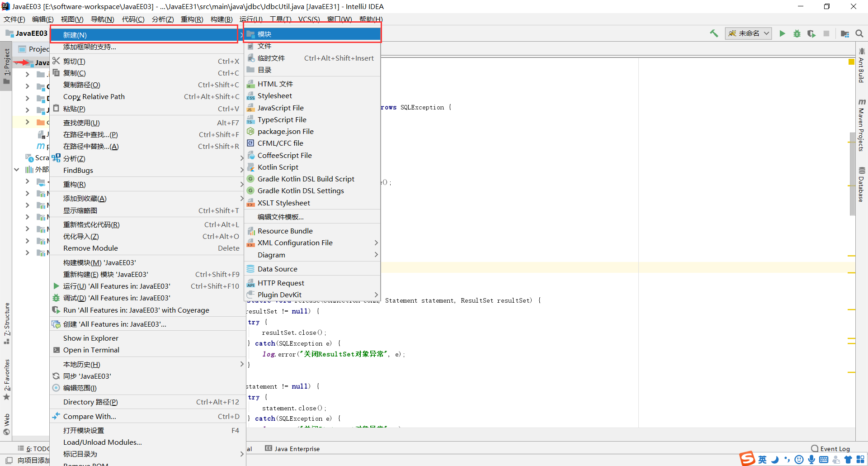Create a new JavaScript File
The width and height of the screenshot is (868, 466).
coord(312,108)
